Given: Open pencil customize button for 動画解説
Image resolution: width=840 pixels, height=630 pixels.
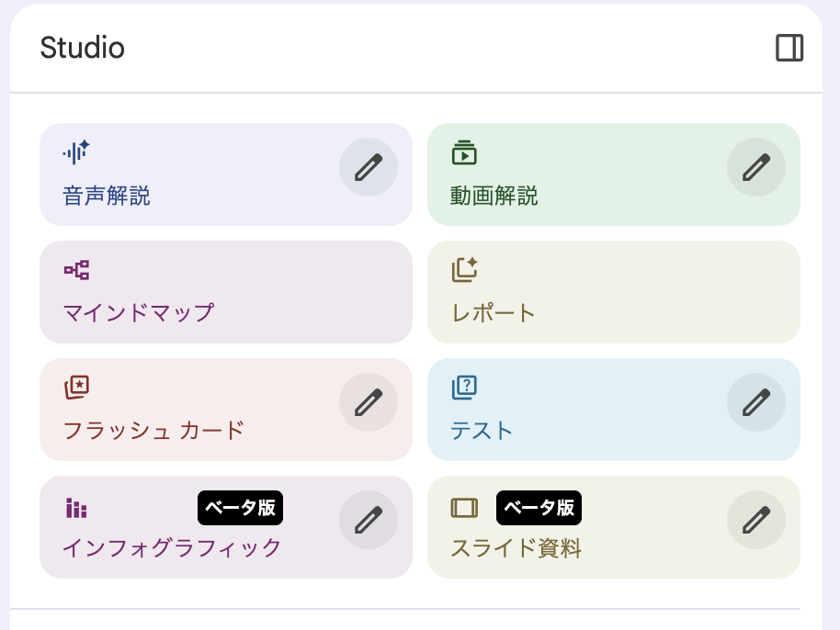Looking at the screenshot, I should [756, 167].
